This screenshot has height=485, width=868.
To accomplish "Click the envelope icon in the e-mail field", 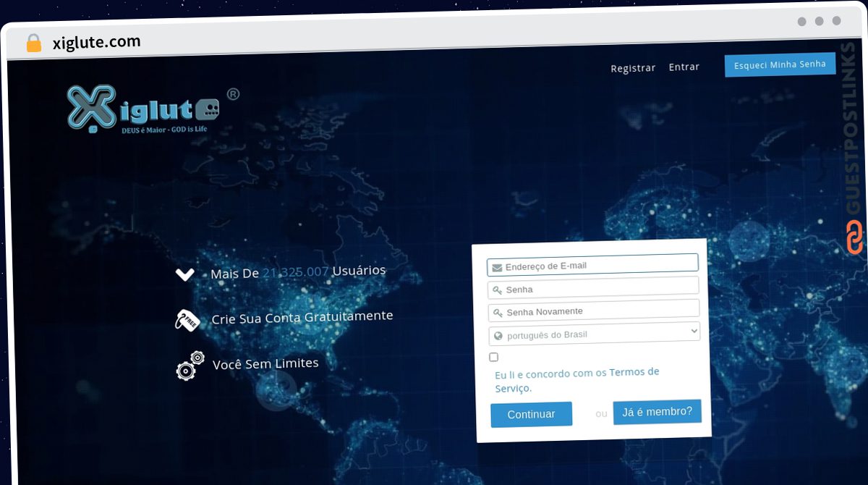I will tap(497, 267).
